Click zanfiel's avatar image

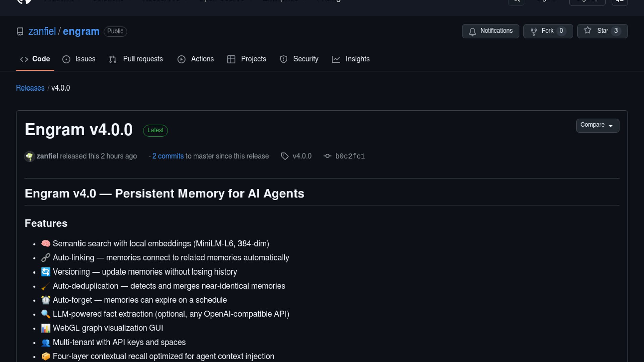point(30,156)
